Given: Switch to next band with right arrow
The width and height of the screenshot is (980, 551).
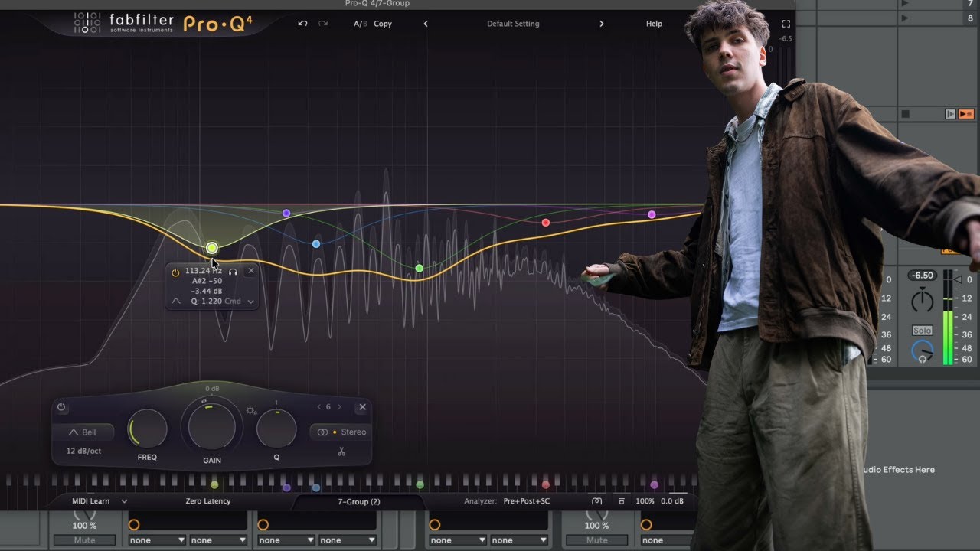Looking at the screenshot, I should click(339, 407).
